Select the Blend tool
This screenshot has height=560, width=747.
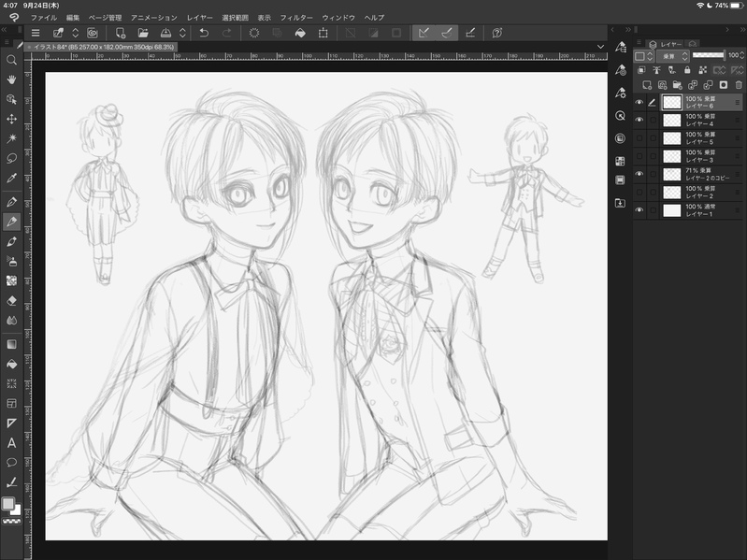[x=11, y=321]
